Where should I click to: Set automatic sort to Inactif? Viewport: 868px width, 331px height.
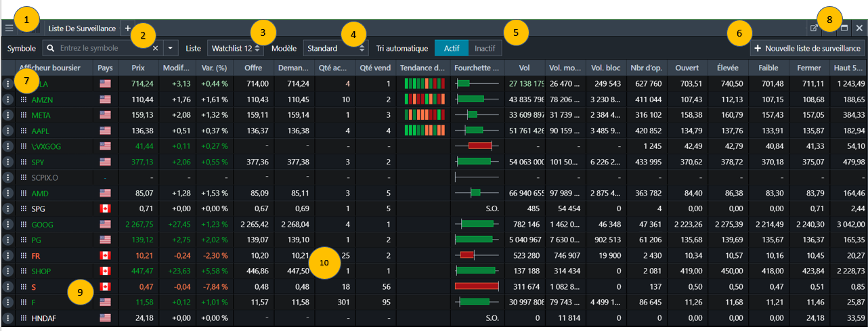tap(484, 49)
